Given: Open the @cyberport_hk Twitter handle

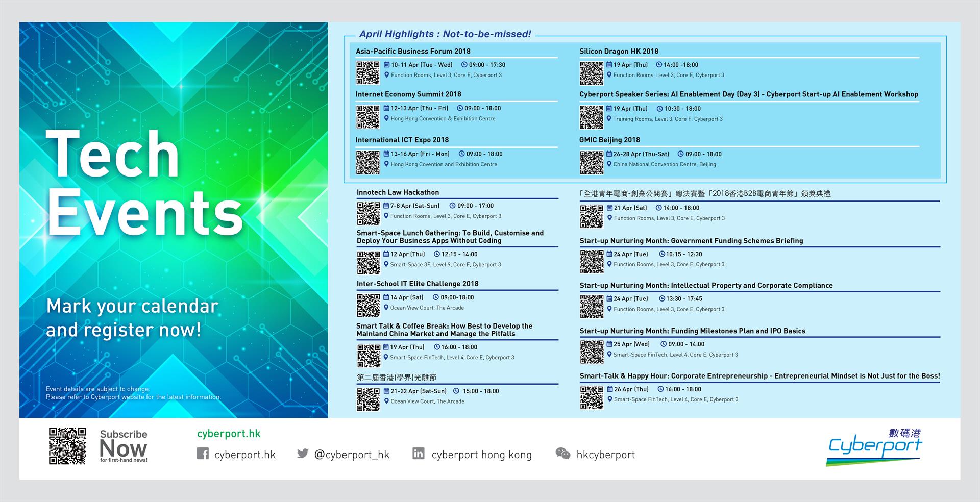Looking at the screenshot, I should [x=352, y=455].
